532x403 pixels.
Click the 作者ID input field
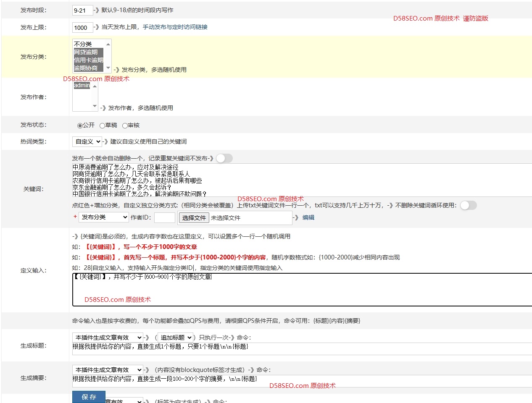tap(164, 217)
